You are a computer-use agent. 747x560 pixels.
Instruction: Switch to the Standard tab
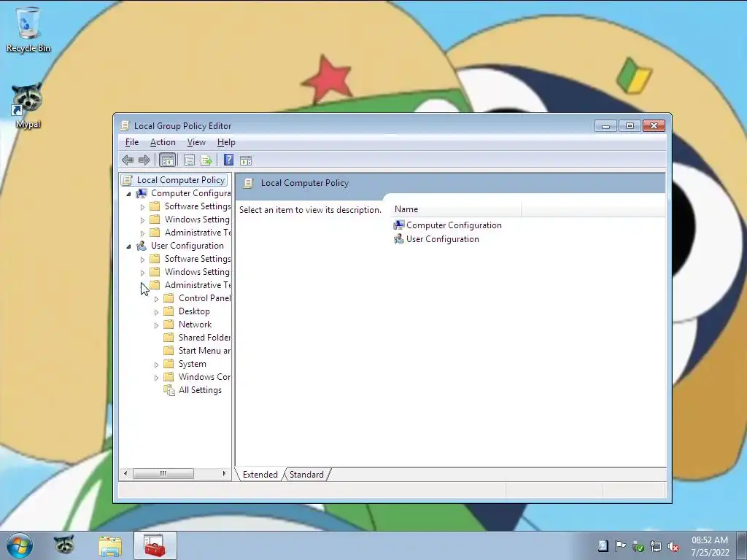[306, 474]
